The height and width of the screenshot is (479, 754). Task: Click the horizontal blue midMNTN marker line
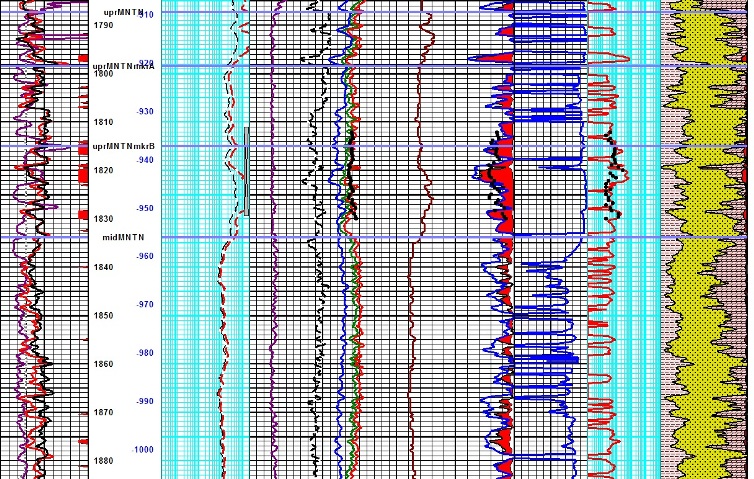pyautogui.click(x=400, y=238)
